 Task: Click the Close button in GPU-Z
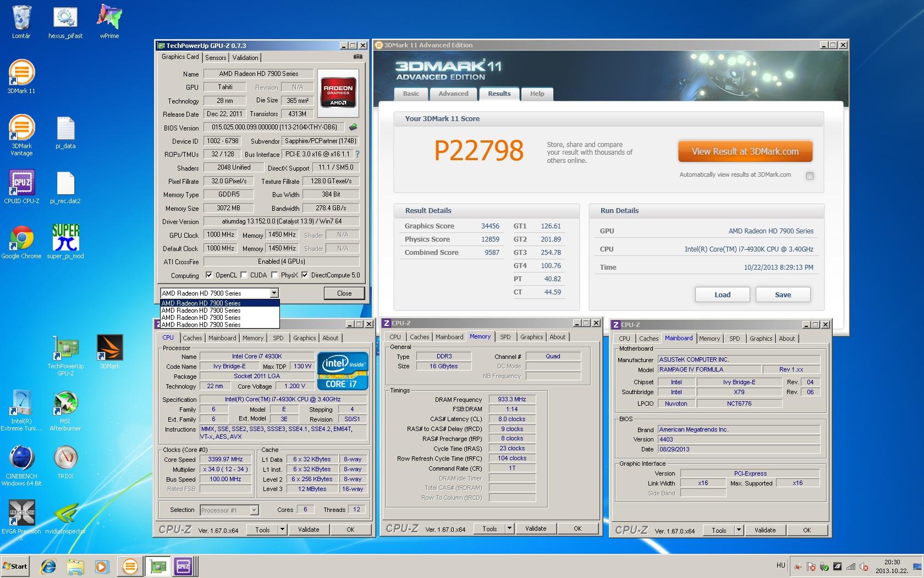click(344, 293)
